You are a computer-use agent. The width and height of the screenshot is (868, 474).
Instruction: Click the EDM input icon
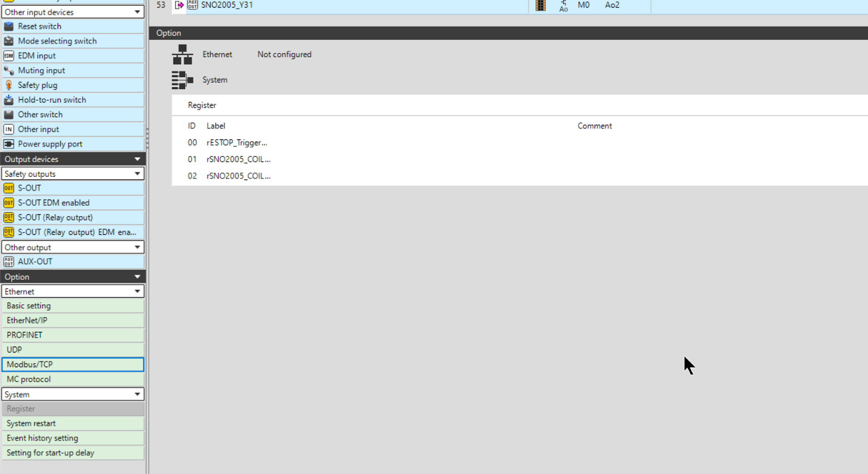click(9, 56)
